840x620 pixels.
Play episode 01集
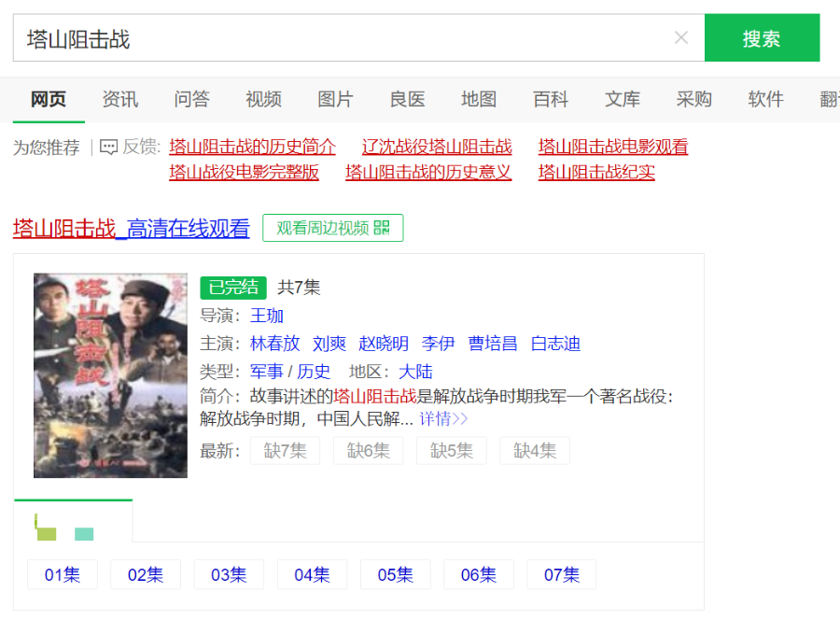63,575
